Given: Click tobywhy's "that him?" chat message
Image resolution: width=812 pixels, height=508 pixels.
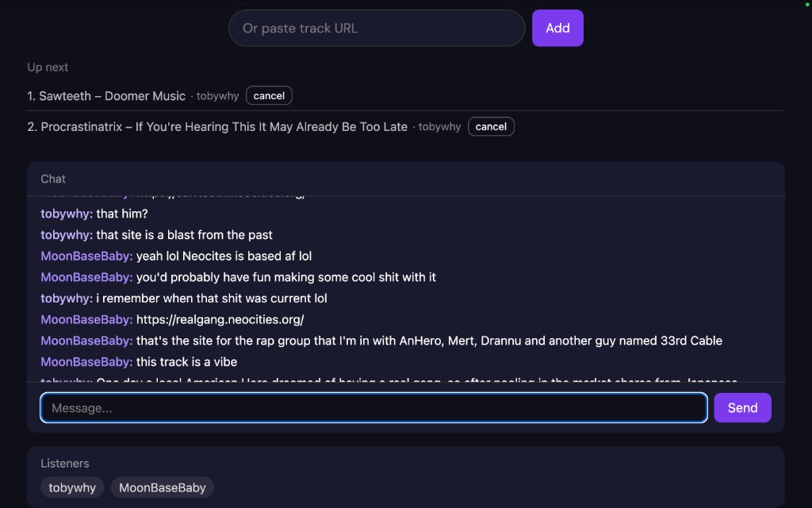Looking at the screenshot, I should (x=122, y=214).
